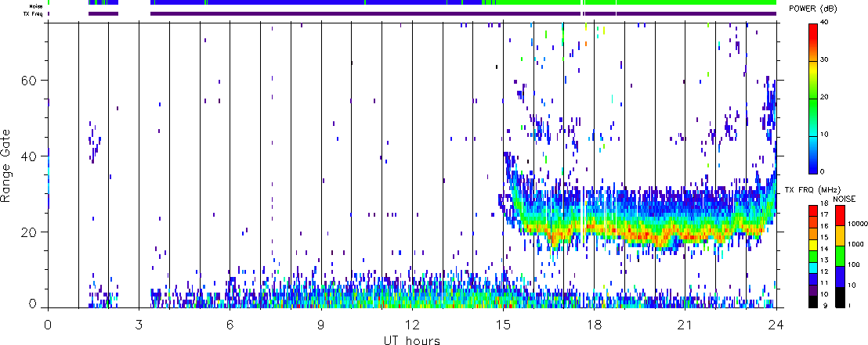Click the green portion of the top noise strip
Image resolution: width=868 pixels, height=345 pixels.
[637, 3]
